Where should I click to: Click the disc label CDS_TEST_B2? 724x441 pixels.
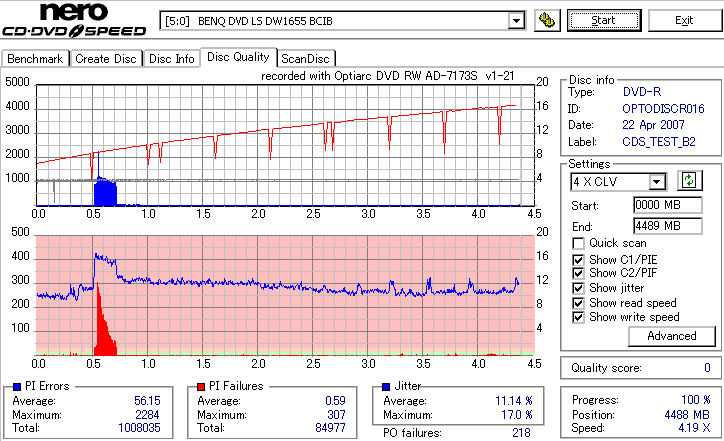(x=659, y=142)
